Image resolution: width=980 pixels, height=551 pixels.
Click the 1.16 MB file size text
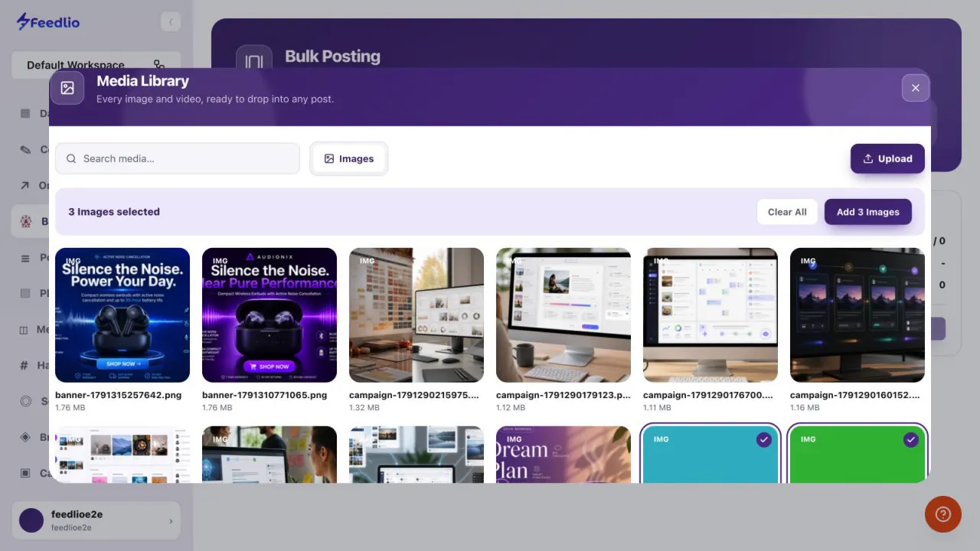tap(805, 408)
